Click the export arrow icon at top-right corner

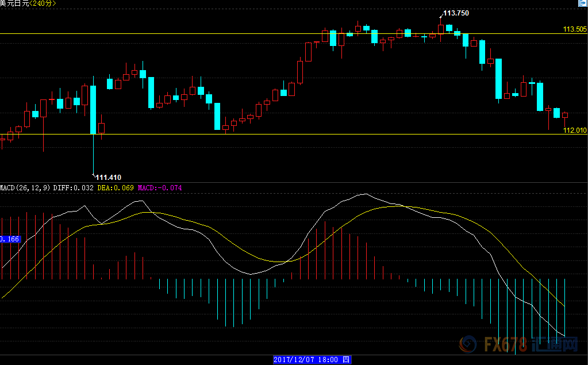583,3
